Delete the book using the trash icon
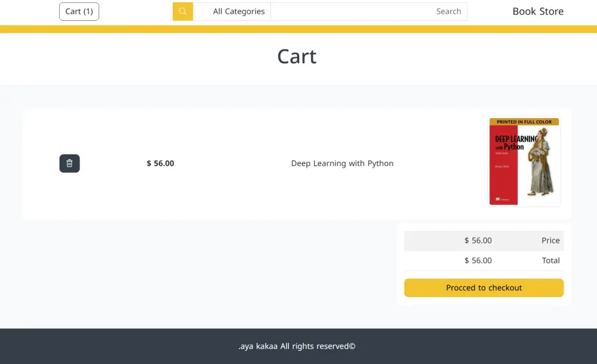 pos(69,163)
